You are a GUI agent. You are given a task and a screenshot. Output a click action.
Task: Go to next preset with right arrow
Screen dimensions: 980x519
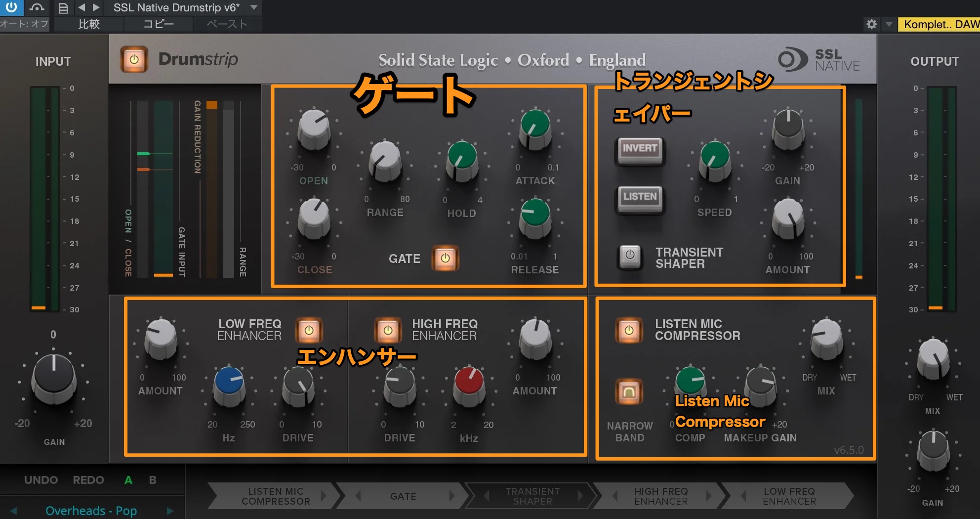coord(96,7)
